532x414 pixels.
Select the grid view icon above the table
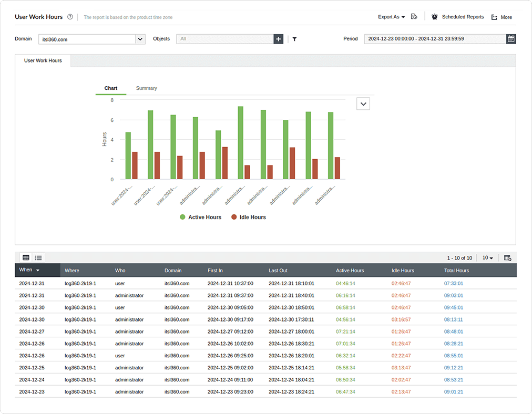click(26, 257)
